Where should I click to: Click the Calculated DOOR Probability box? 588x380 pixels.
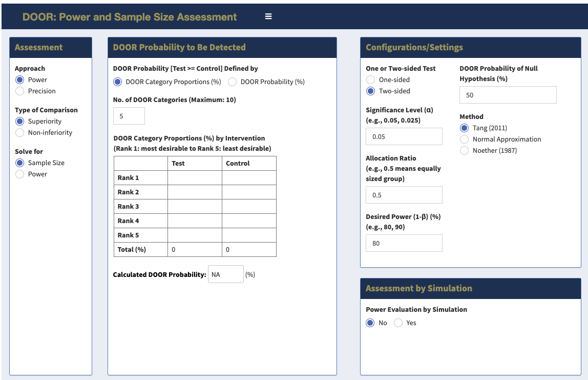225,274
